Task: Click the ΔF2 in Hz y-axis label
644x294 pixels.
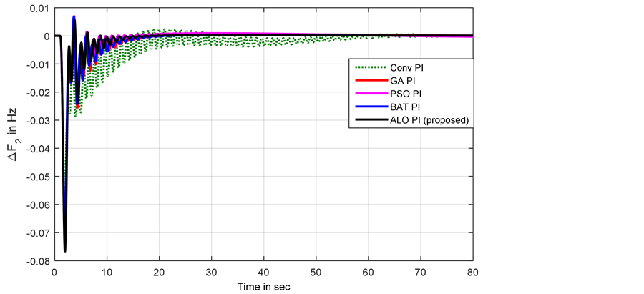Action: point(14,136)
